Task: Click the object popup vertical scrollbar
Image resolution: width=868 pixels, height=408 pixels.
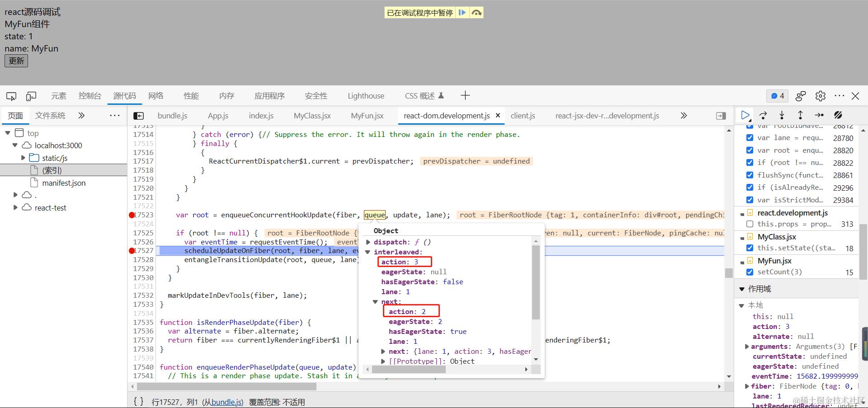Action: [x=536, y=282]
